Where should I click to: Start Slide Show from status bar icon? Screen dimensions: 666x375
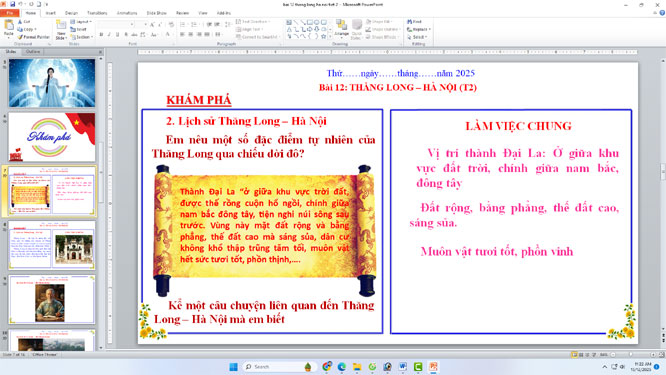pos(594,355)
